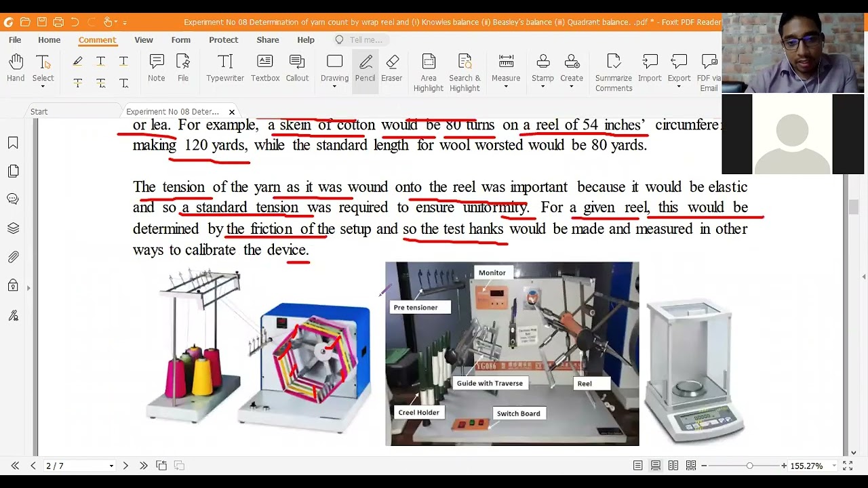Open Summarize Comments
This screenshot has height=488, width=868.
coord(614,73)
